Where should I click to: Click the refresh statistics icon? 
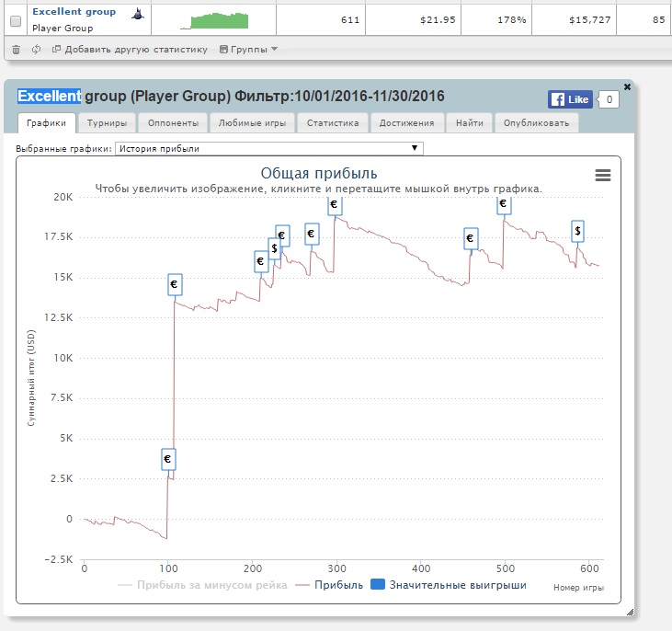click(37, 50)
